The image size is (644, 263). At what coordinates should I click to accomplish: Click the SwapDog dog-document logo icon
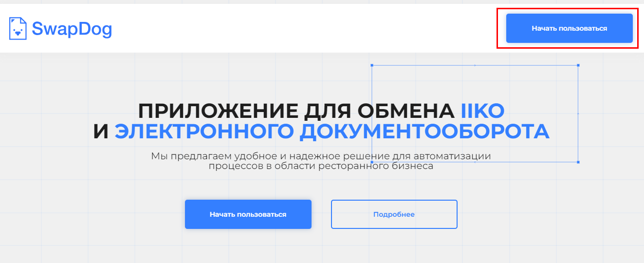(x=18, y=28)
